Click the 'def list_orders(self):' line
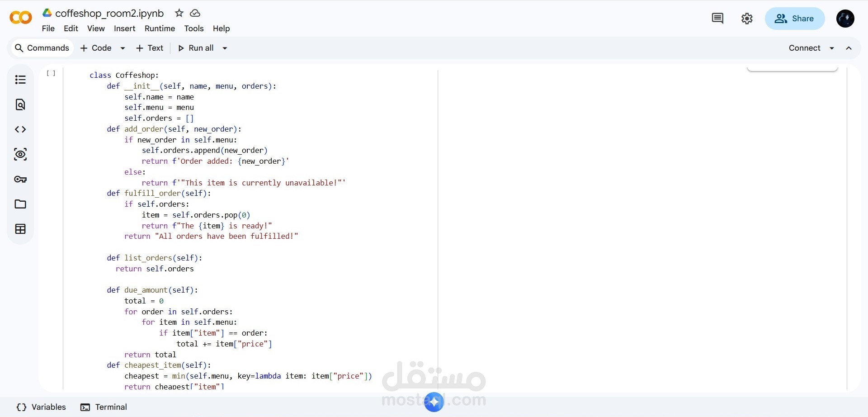 point(155,258)
